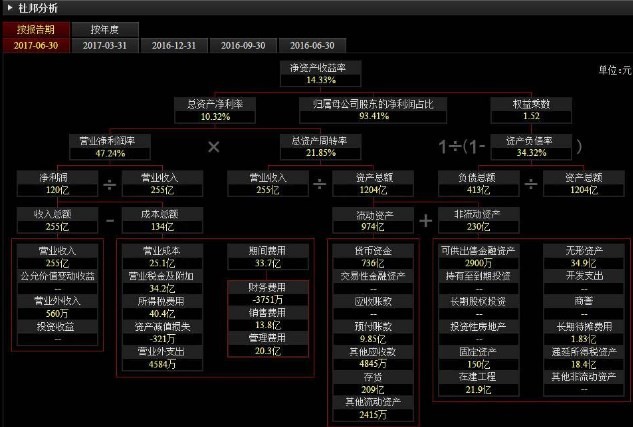
Task: Select the 2017-06-30 report date
Action: pyautogui.click(x=36, y=45)
